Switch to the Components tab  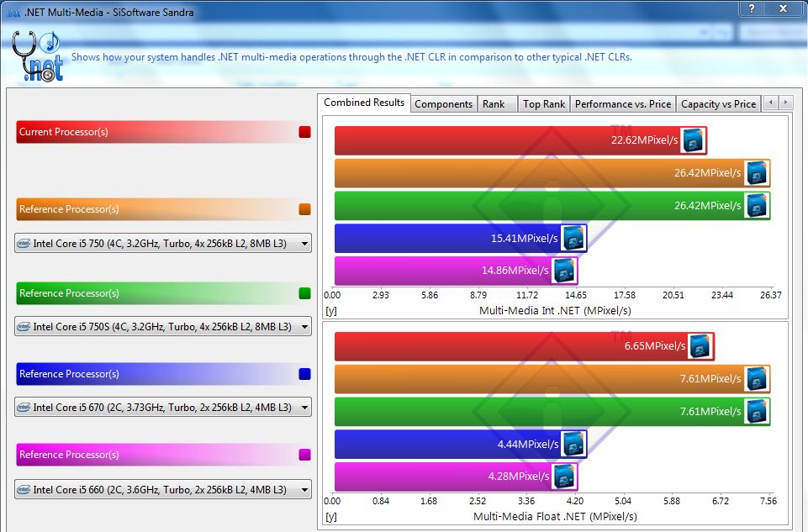[x=443, y=104]
